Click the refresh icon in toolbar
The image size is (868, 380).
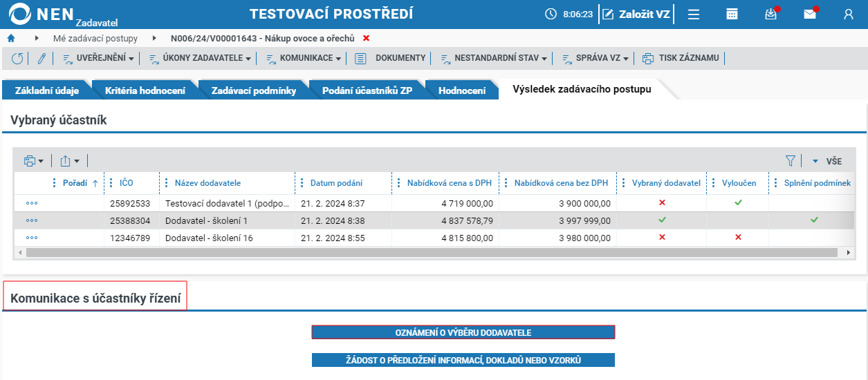(x=17, y=59)
